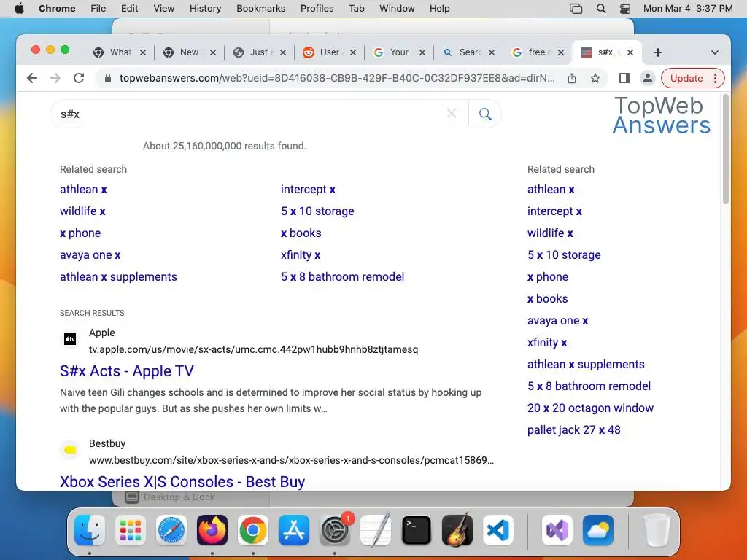Open 'avaya one x' in left column
This screenshot has width=747, height=560.
[90, 254]
